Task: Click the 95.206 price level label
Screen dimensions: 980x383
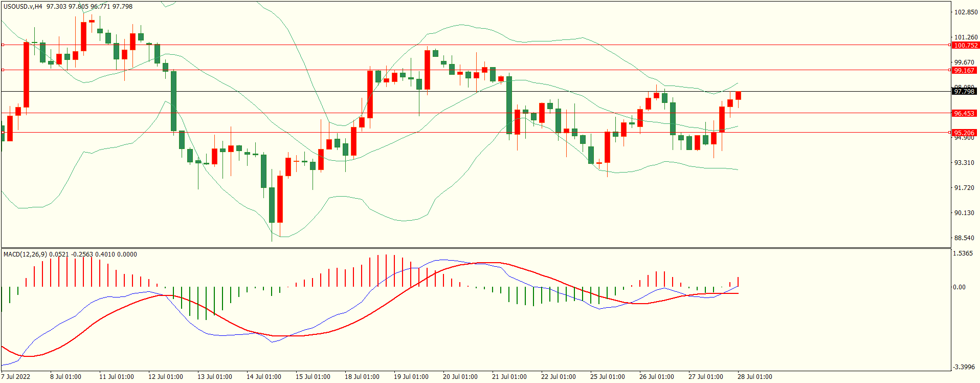Action: pyautogui.click(x=964, y=133)
